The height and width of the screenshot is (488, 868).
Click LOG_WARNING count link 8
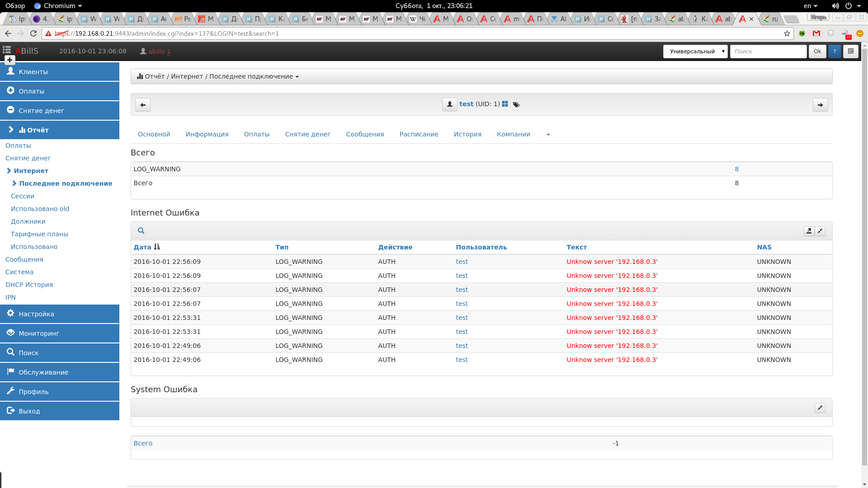pyautogui.click(x=737, y=169)
